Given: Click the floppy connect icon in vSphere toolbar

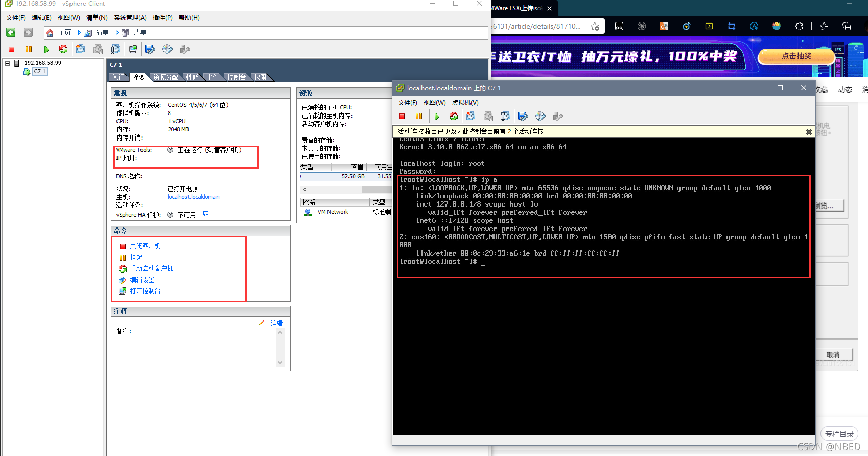Looking at the screenshot, I should point(150,49).
